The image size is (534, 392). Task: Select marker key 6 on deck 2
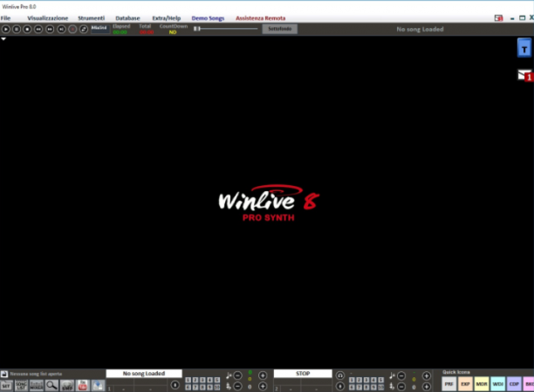pyautogui.click(x=352, y=388)
